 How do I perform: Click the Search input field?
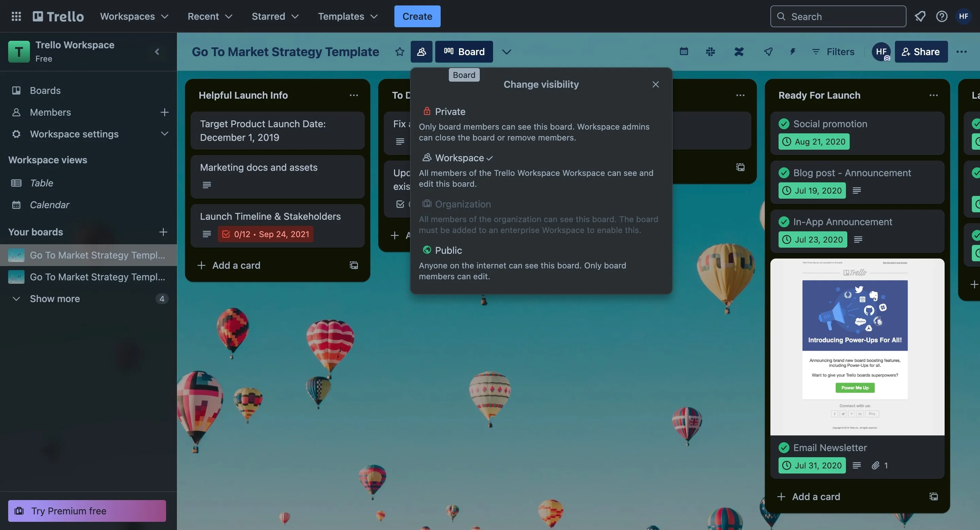[838, 16]
